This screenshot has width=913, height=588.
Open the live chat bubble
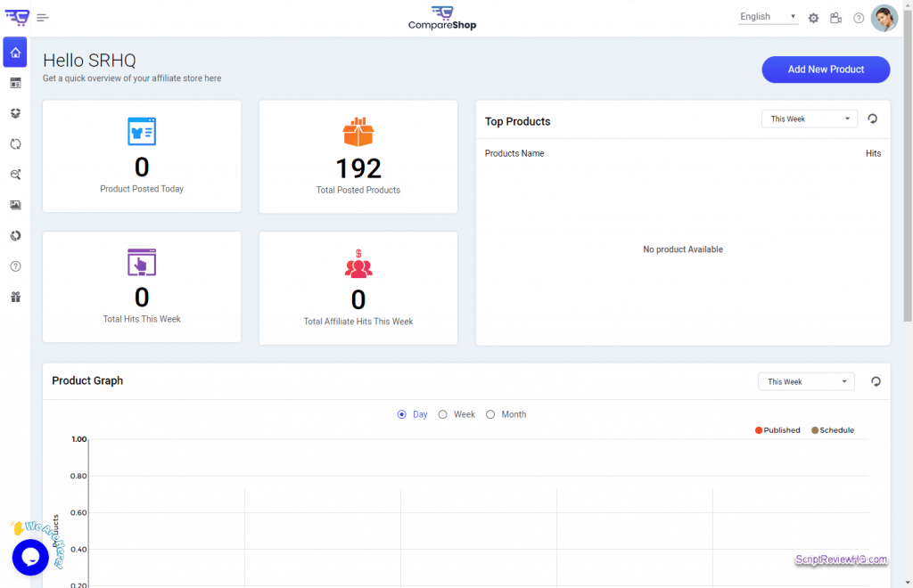pyautogui.click(x=29, y=558)
